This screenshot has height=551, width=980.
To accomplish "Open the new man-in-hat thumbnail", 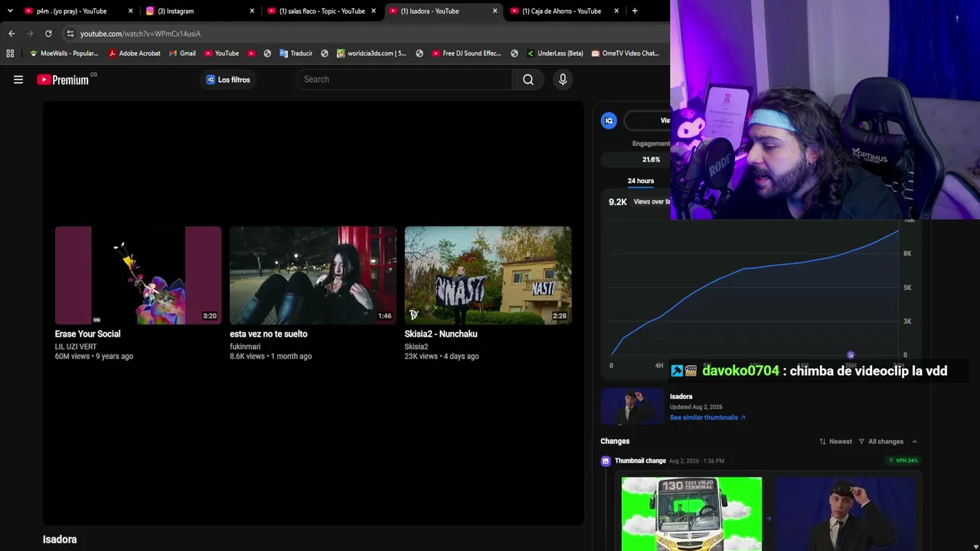I will [x=845, y=514].
